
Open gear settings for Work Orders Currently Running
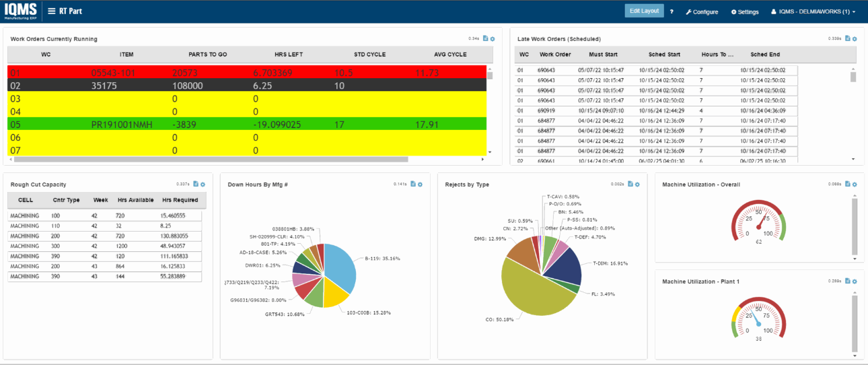click(493, 39)
